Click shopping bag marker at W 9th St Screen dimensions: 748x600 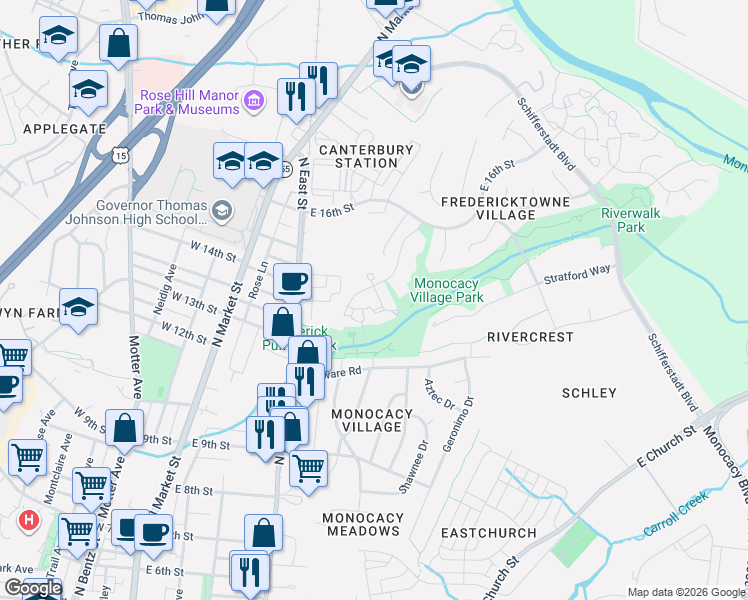coord(125,430)
